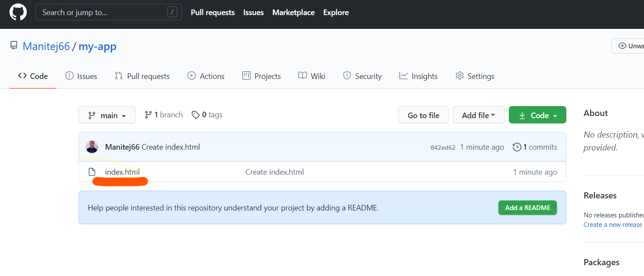
Task: Open commit hash 042ed62
Action: coord(443,147)
